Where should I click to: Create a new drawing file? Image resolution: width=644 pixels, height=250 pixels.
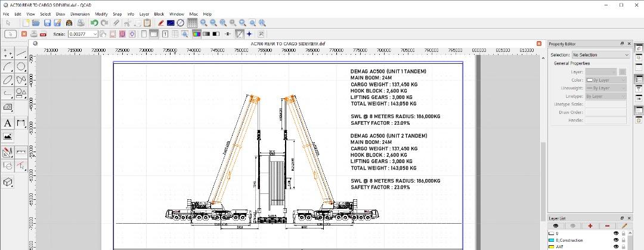[26, 23]
